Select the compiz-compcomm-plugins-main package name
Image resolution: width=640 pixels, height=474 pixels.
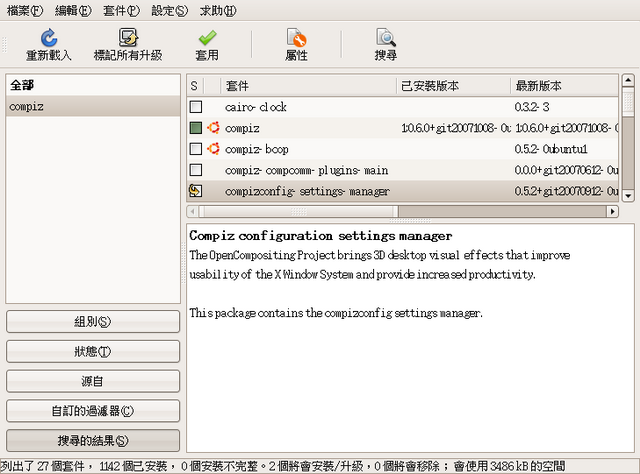[x=307, y=170]
